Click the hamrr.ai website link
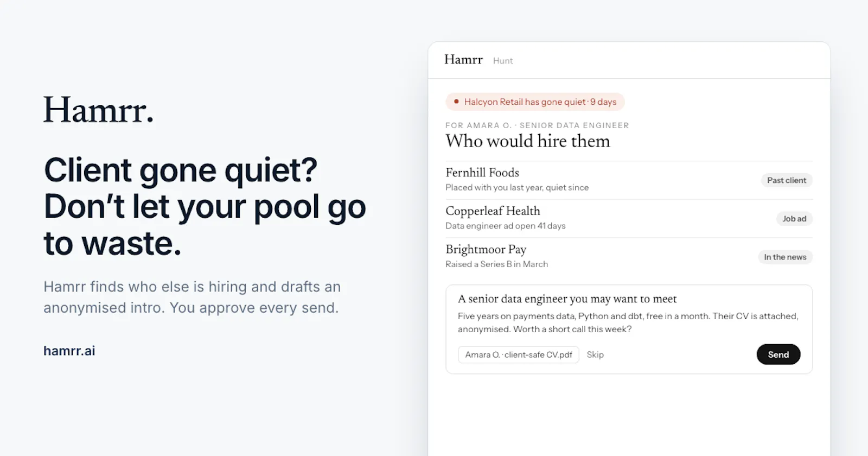The width and height of the screenshot is (868, 456). (69, 351)
